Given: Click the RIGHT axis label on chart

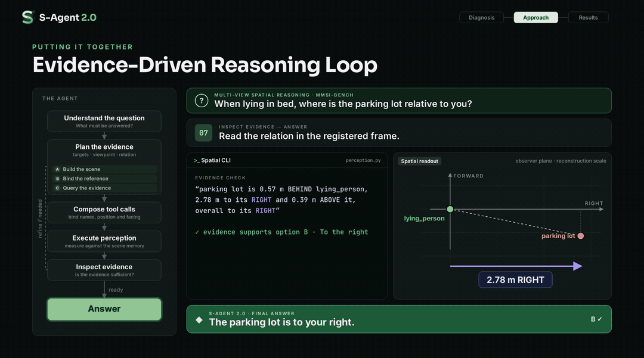Looking at the screenshot, I should [594, 203].
